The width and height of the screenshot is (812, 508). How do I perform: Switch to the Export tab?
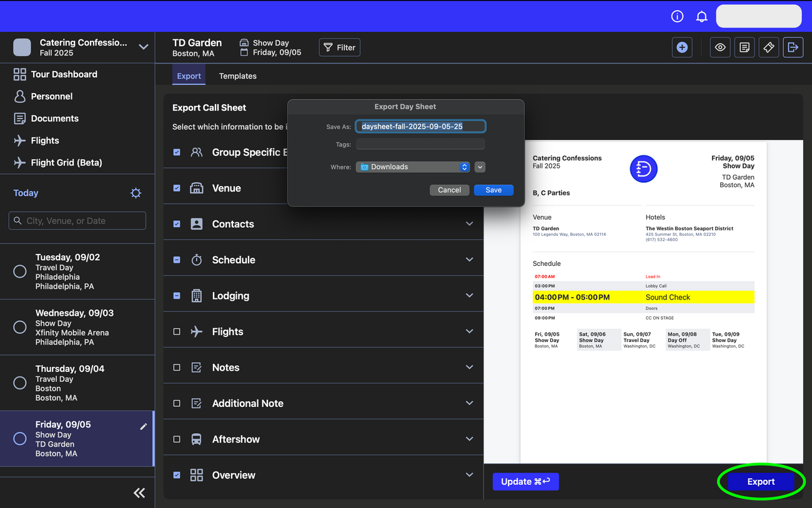pyautogui.click(x=189, y=76)
